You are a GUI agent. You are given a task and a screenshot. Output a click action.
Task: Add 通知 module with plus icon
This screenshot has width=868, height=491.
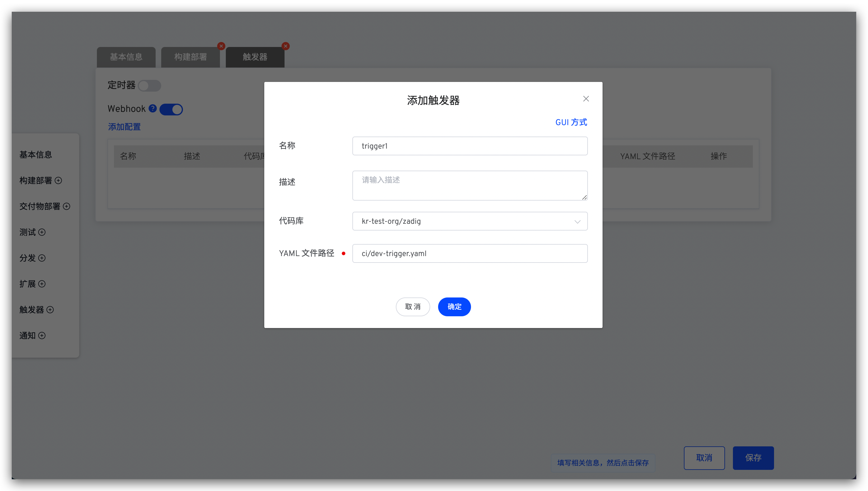point(42,336)
